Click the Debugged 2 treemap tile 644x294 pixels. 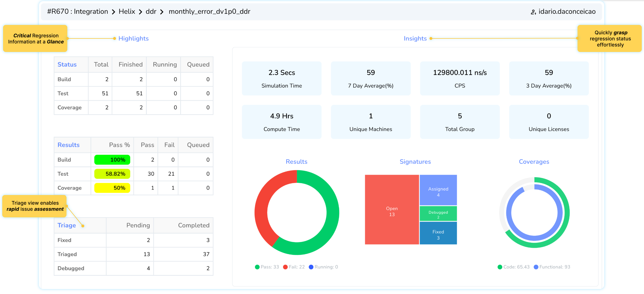click(438, 214)
